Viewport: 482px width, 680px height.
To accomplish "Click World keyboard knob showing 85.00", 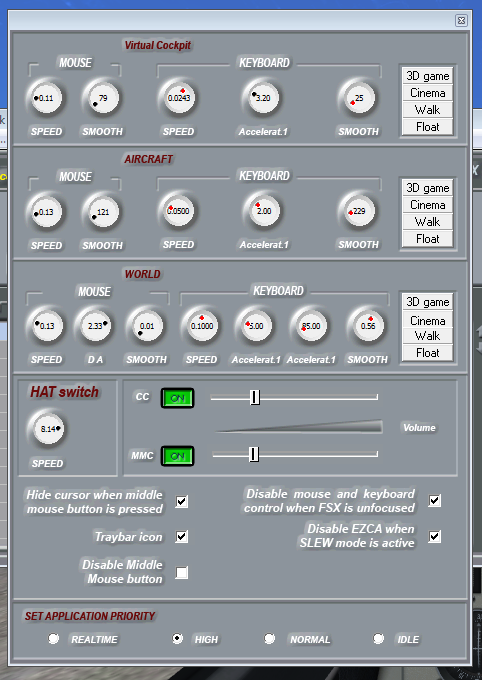I will tap(311, 326).
